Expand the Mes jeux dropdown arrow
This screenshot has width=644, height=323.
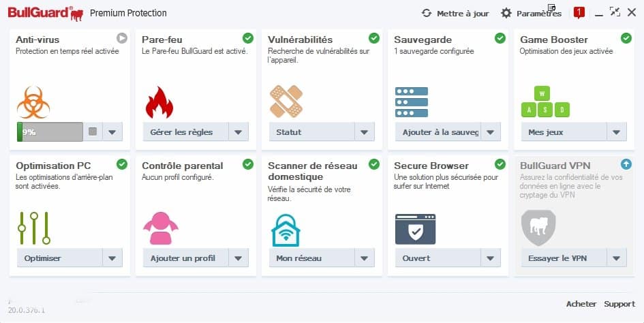617,132
